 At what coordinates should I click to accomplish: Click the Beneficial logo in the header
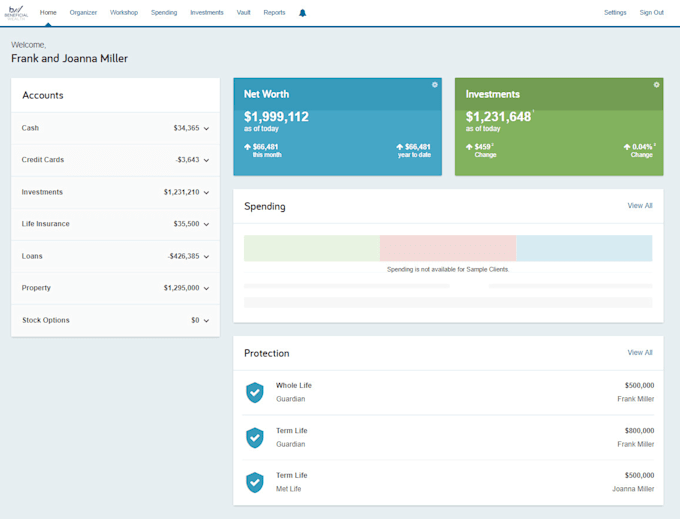point(16,12)
